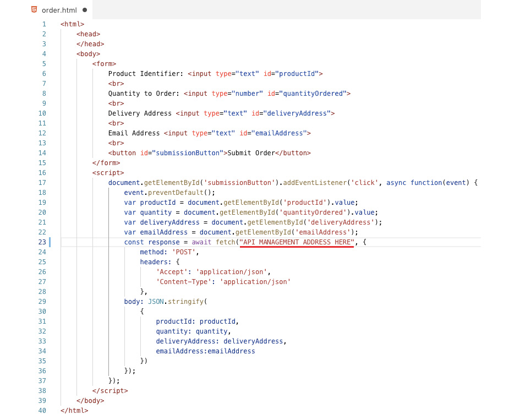Click "Quantity to Order:" text
The width and height of the screenshot is (509, 420).
144,94
